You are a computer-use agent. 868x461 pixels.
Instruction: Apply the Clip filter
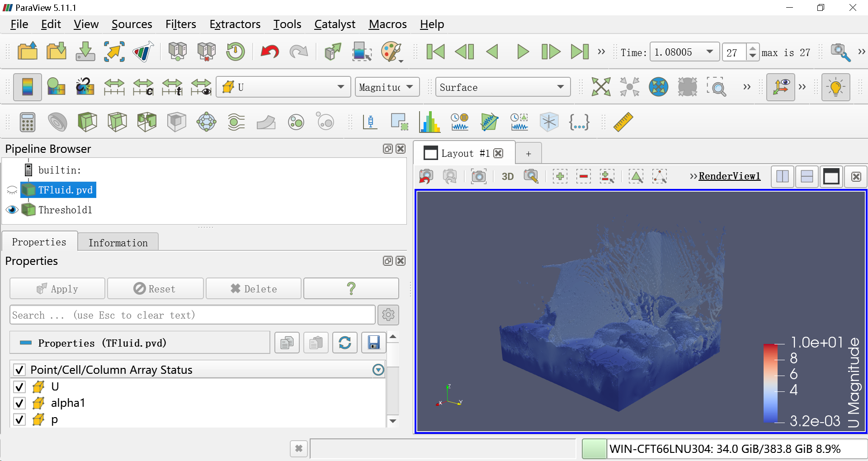(87, 122)
